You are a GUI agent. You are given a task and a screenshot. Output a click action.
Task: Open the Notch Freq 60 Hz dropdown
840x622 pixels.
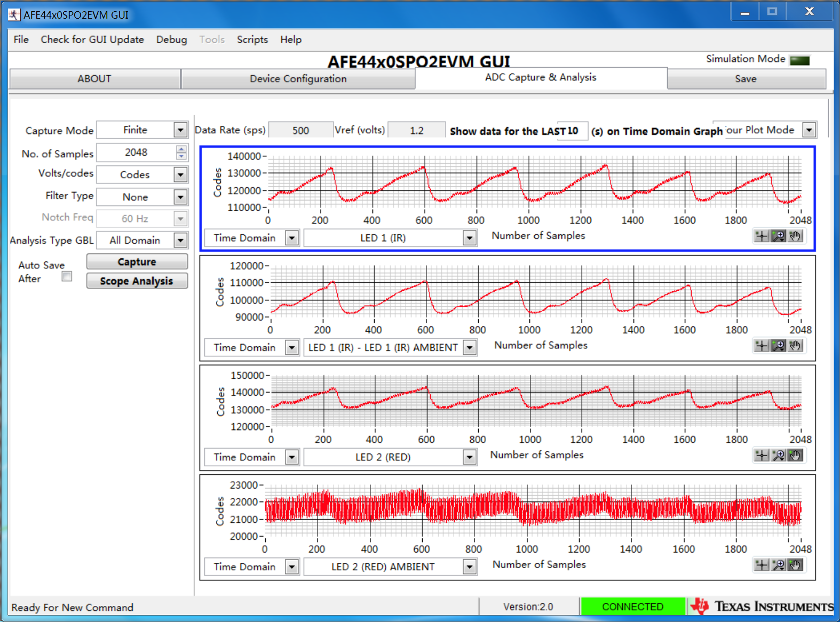[180, 219]
